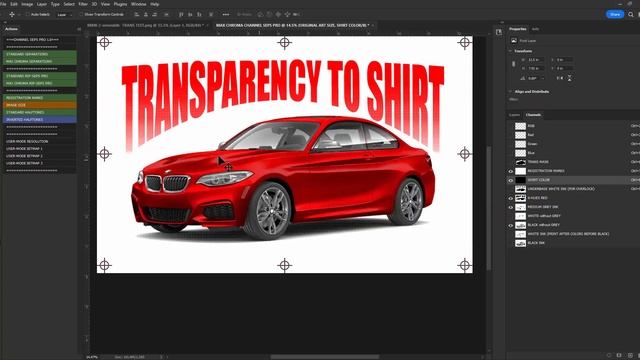This screenshot has height=360, width=640.
Task: Open the Plugins menu
Action: coord(120,4)
